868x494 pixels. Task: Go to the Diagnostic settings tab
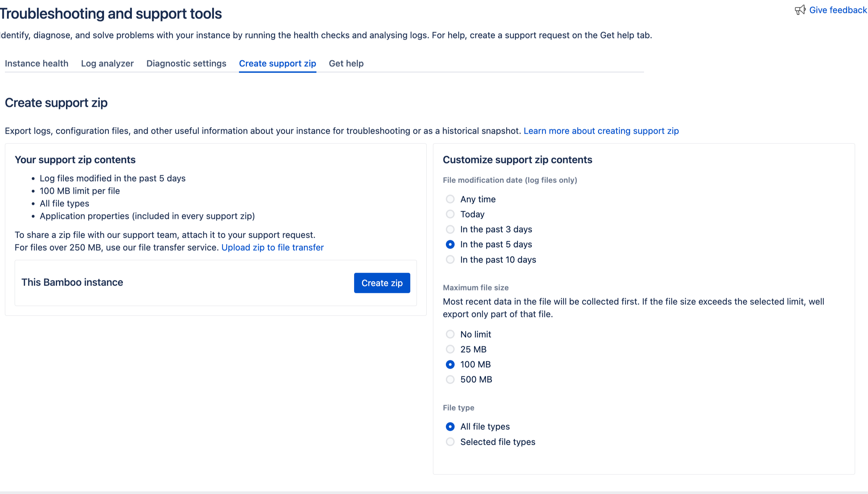tap(186, 64)
